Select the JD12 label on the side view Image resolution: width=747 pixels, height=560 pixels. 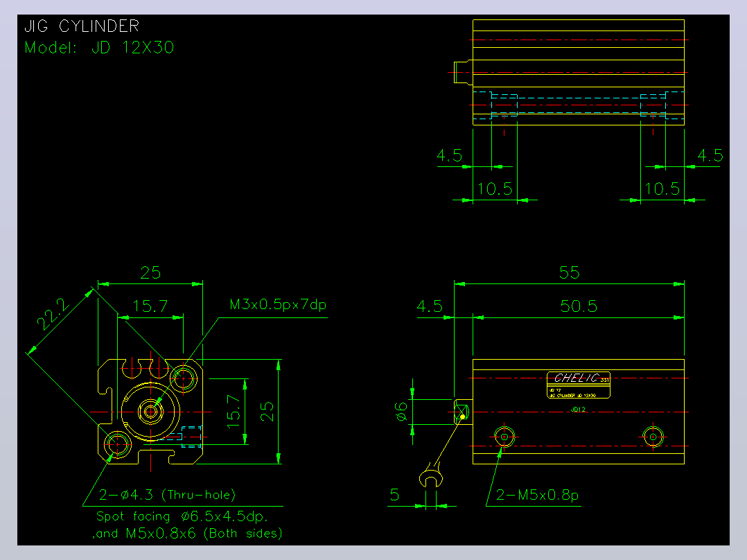[x=578, y=410]
